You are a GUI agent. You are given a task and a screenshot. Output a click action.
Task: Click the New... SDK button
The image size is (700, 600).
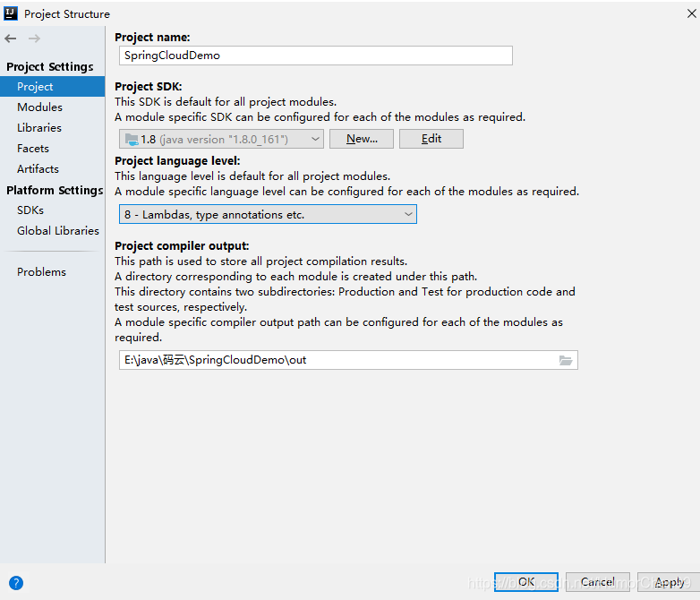362,139
